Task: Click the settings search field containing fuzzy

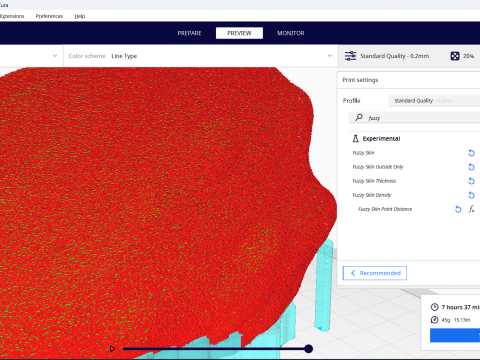Action: [x=414, y=118]
